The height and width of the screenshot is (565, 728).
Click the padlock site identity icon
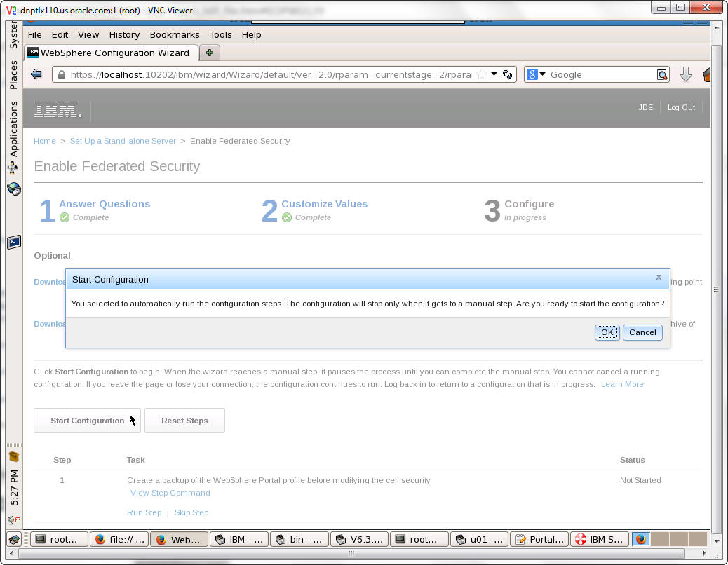(x=62, y=74)
